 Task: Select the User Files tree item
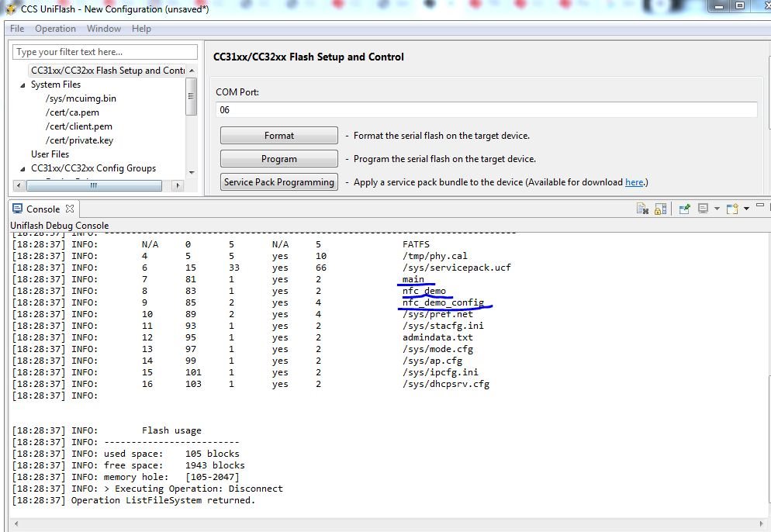pyautogui.click(x=50, y=154)
